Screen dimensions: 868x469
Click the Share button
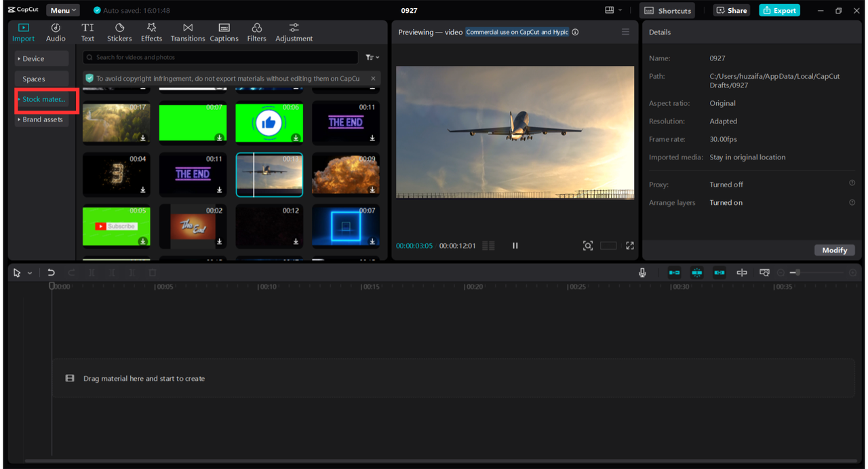(x=731, y=10)
